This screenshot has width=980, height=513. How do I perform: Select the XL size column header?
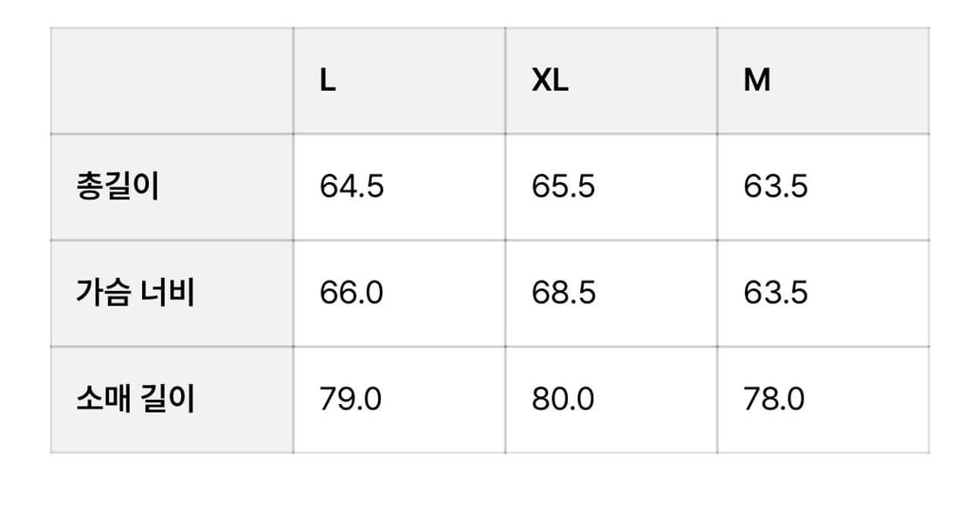coord(550,81)
